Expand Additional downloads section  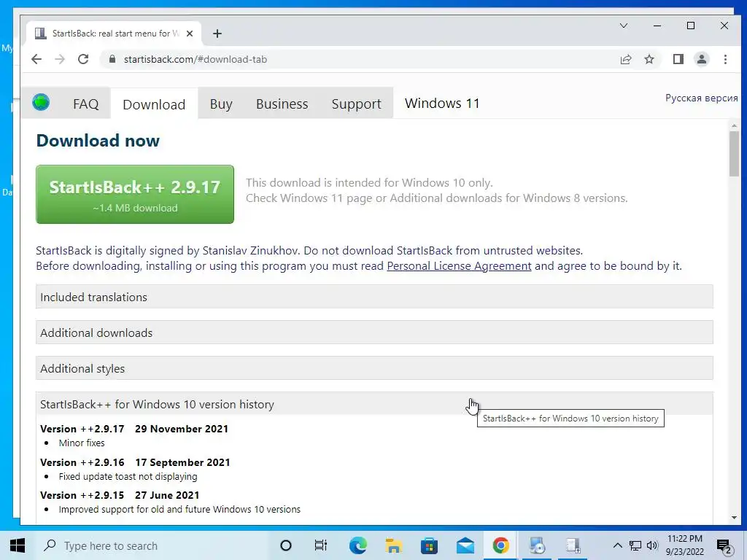374,332
